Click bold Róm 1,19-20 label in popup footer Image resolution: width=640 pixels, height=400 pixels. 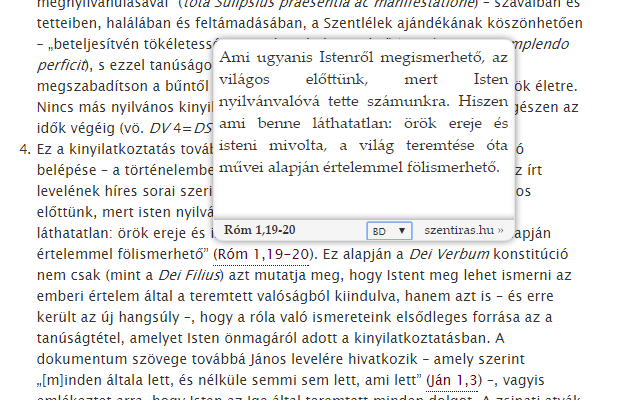click(x=260, y=230)
